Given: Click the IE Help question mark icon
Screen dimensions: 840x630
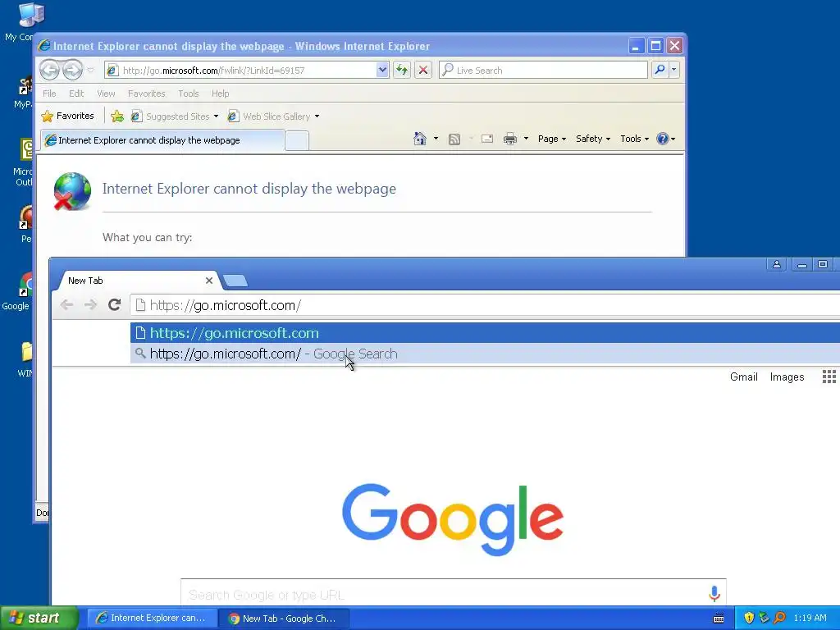Looking at the screenshot, I should click(663, 139).
